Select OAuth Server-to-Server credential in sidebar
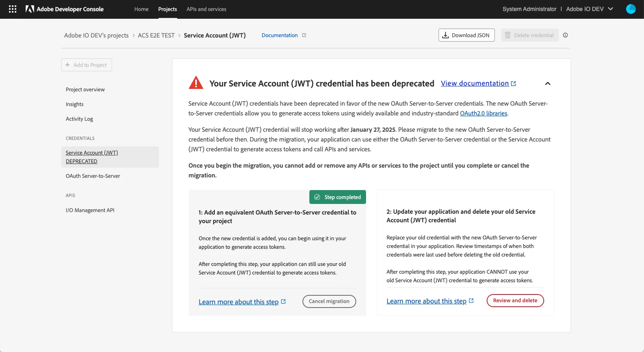 (x=93, y=176)
